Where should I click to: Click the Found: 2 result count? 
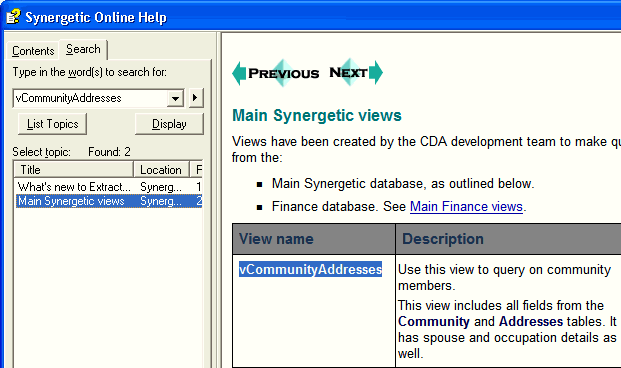(x=109, y=152)
